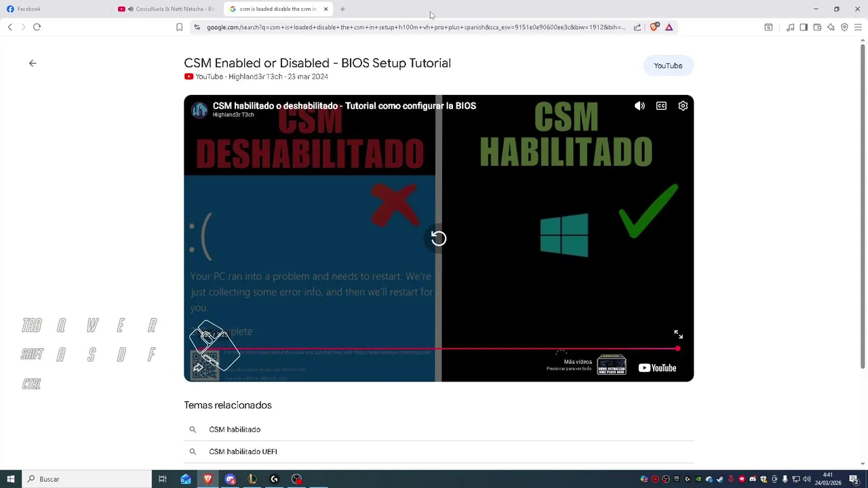Open the Brave VPN shield icon

click(844, 27)
